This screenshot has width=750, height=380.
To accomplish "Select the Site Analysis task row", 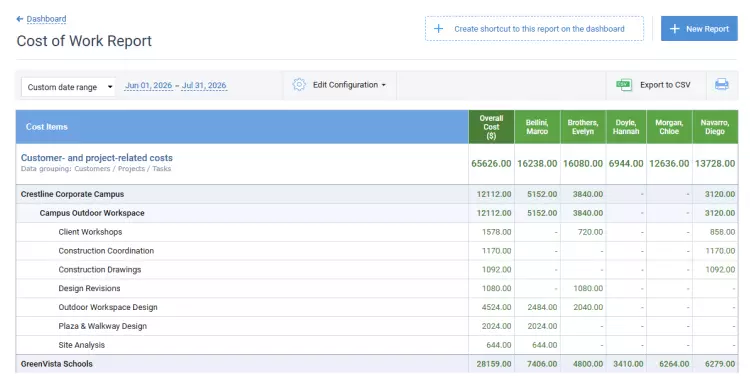I will [x=377, y=345].
